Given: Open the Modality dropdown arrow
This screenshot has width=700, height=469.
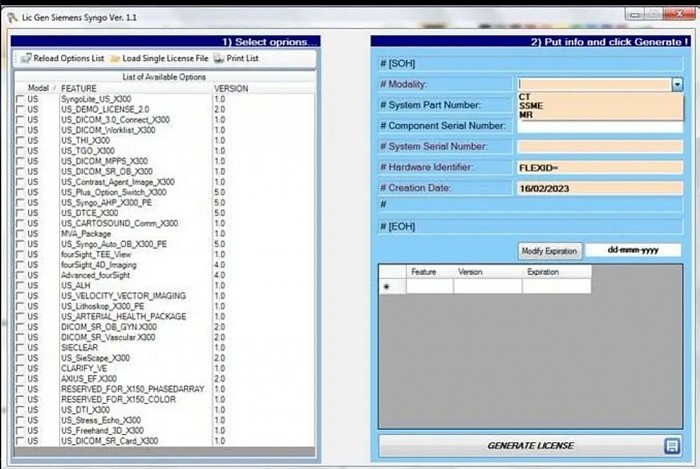Looking at the screenshot, I should coord(677,84).
